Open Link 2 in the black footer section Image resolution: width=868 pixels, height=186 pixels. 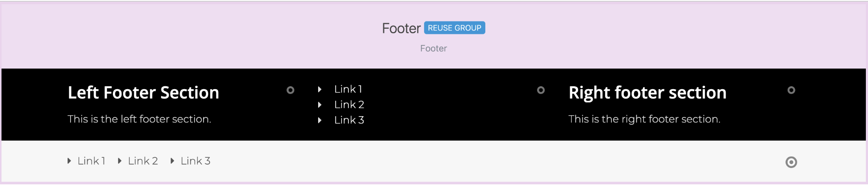(x=349, y=105)
